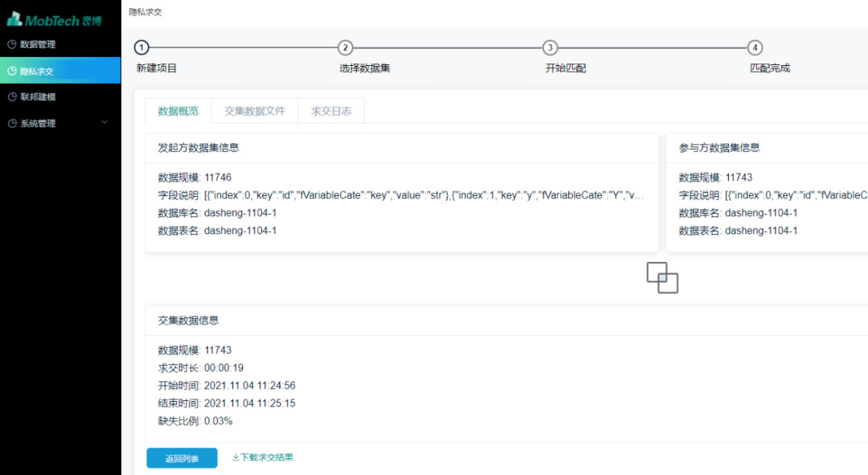Click step 2 circle 选择数据集
Screen dimensions: 868x475
coord(346,47)
